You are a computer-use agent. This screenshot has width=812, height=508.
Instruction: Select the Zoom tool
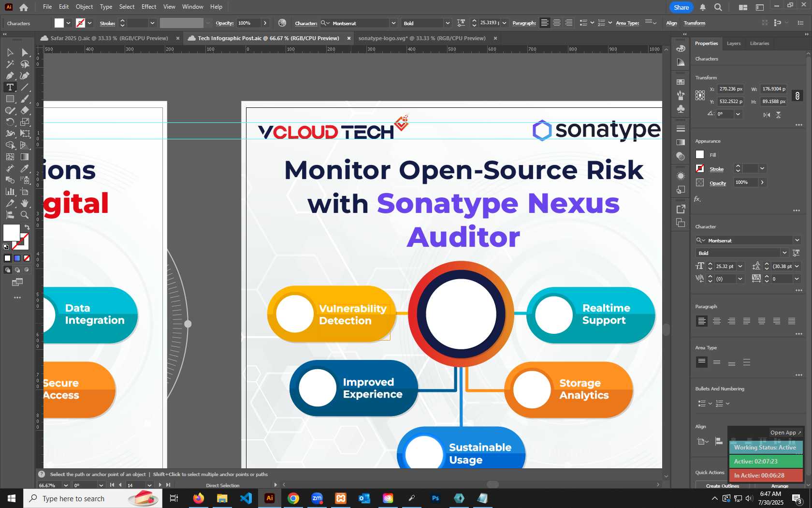click(x=25, y=215)
